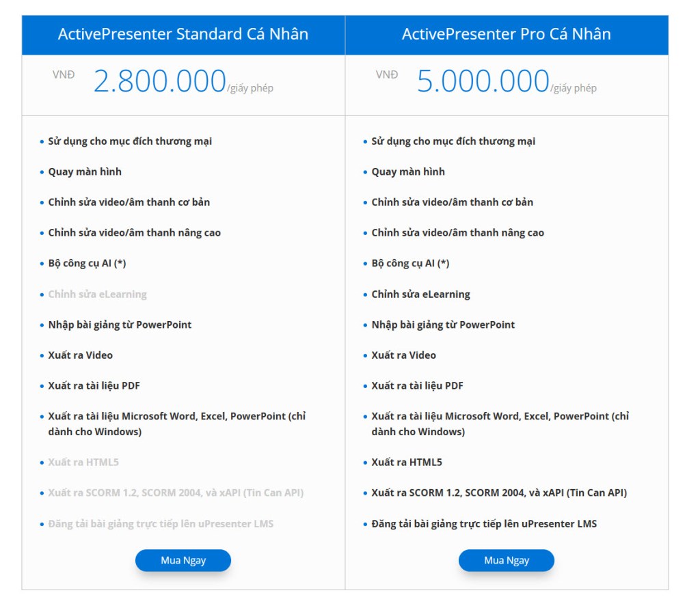
Task: Select the ActivePresenter Pro Cá Nhân header
Action: 507,34
